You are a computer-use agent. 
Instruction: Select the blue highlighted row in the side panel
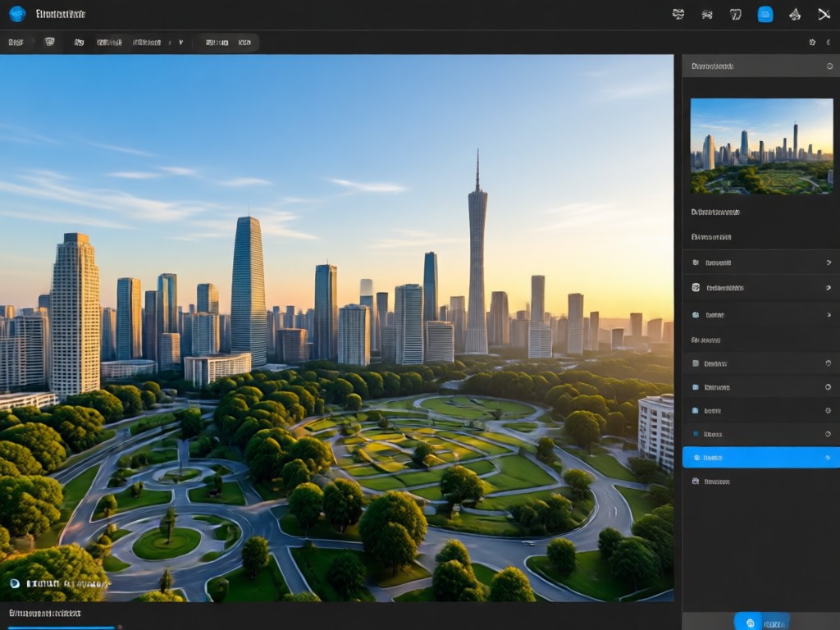tap(760, 458)
